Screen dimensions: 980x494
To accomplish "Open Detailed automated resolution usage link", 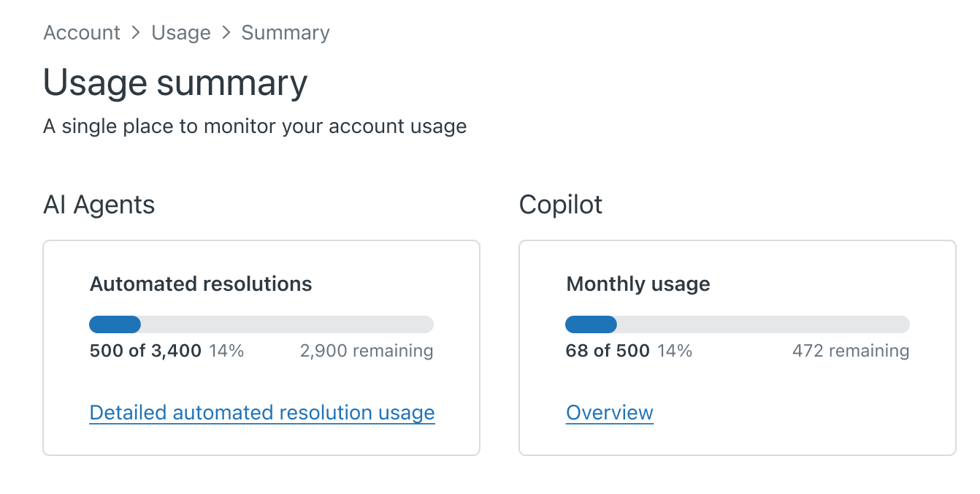I will click(262, 413).
